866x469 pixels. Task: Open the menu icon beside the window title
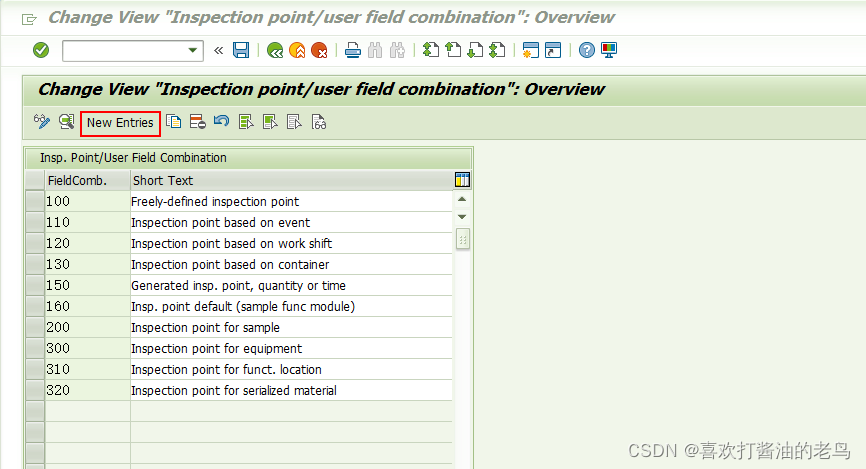point(29,19)
